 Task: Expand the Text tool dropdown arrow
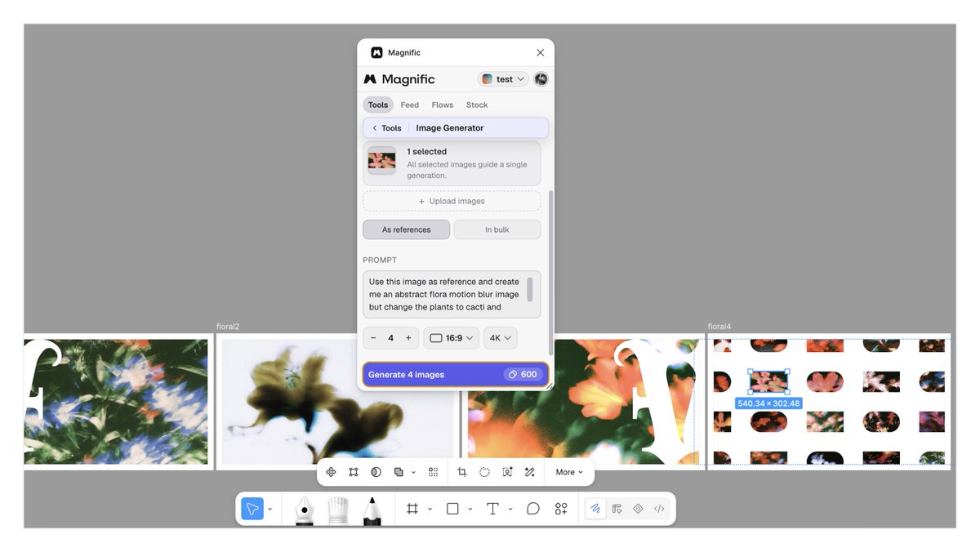coord(510,510)
